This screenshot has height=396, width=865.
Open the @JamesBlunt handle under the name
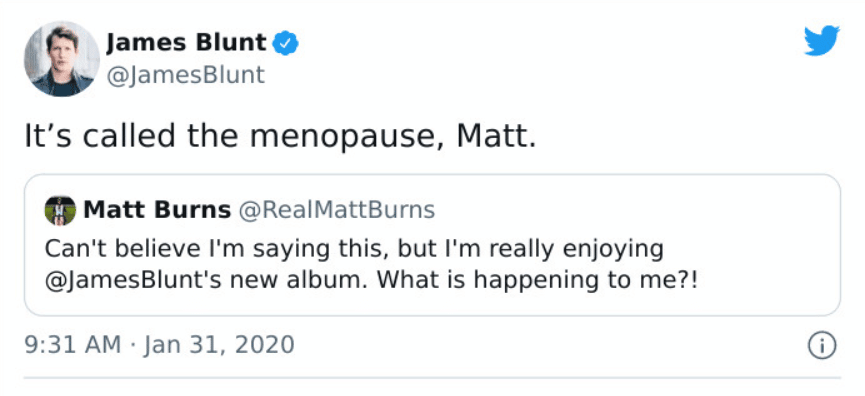point(185,75)
